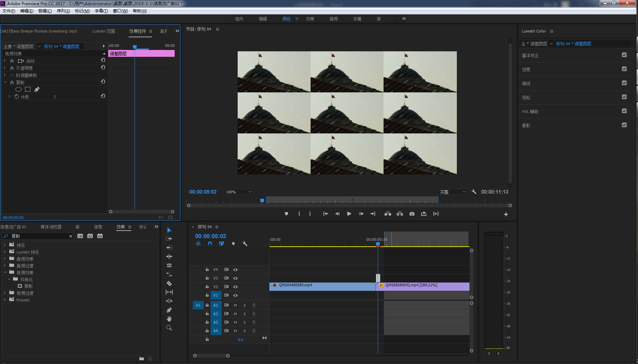Uncheck 创意 section checkbox
638x364 pixels.
click(624, 69)
